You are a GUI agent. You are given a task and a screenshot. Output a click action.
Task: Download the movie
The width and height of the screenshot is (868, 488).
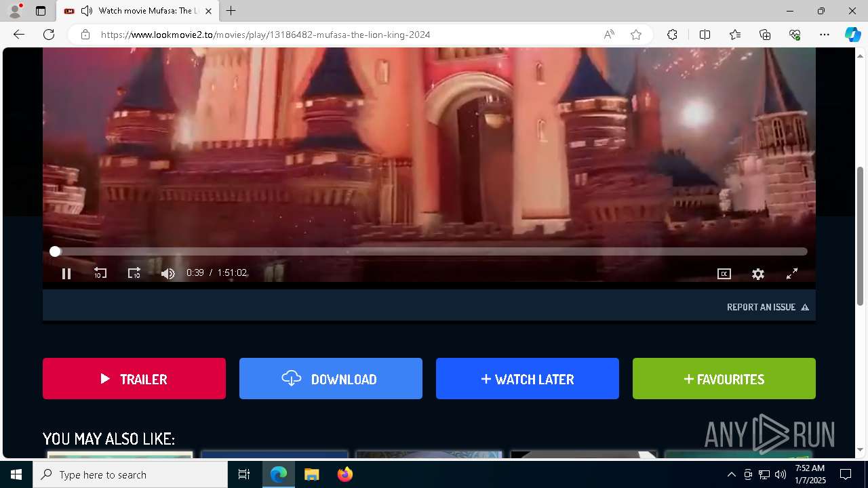click(x=331, y=379)
